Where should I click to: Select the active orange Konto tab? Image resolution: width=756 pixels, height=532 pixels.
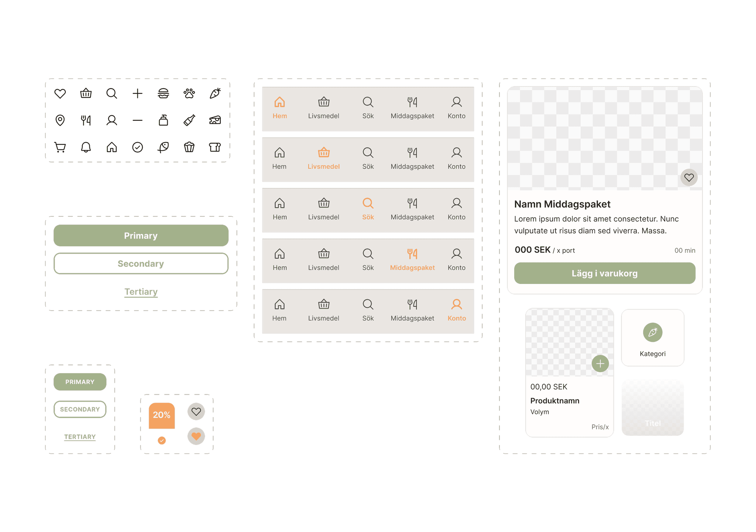click(457, 310)
